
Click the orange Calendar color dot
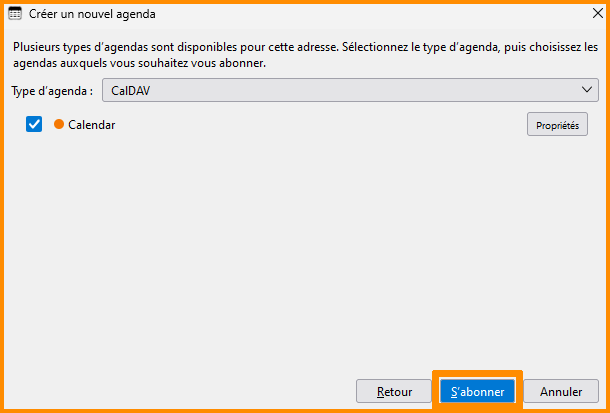point(59,124)
